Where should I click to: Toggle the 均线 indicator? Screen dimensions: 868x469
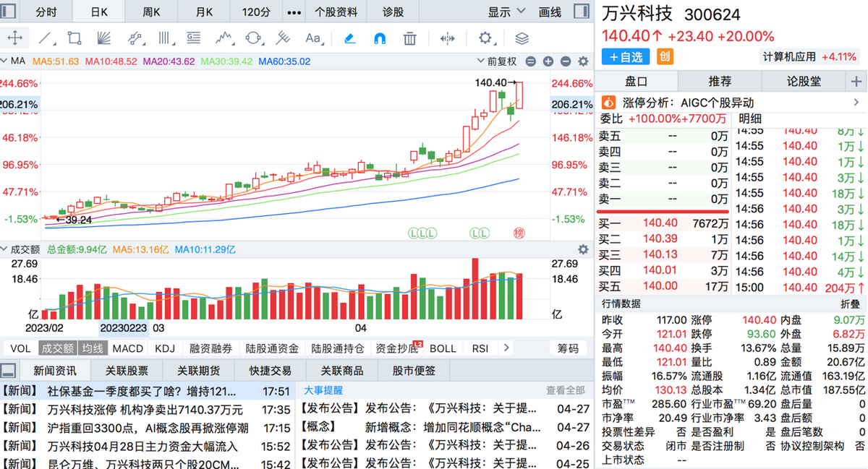coord(91,348)
